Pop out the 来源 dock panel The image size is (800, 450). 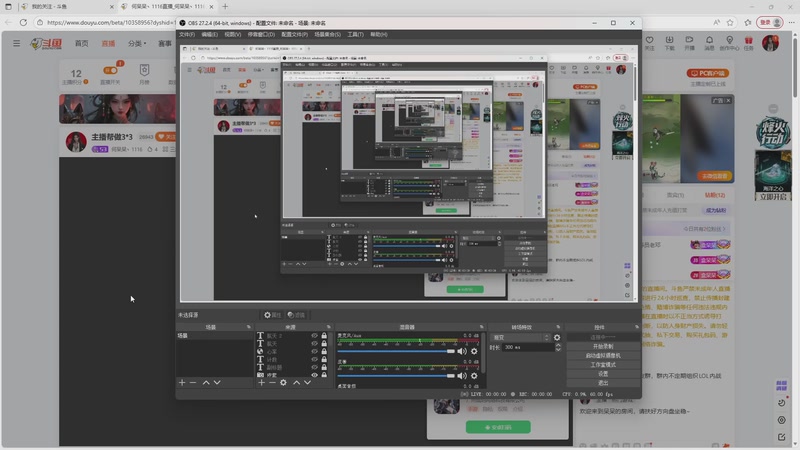pos(329,327)
